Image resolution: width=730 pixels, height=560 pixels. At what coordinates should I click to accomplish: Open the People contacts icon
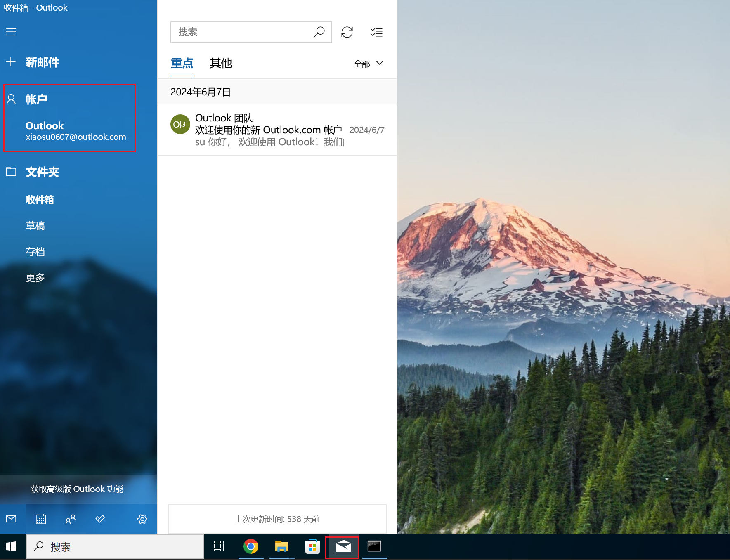click(x=71, y=519)
